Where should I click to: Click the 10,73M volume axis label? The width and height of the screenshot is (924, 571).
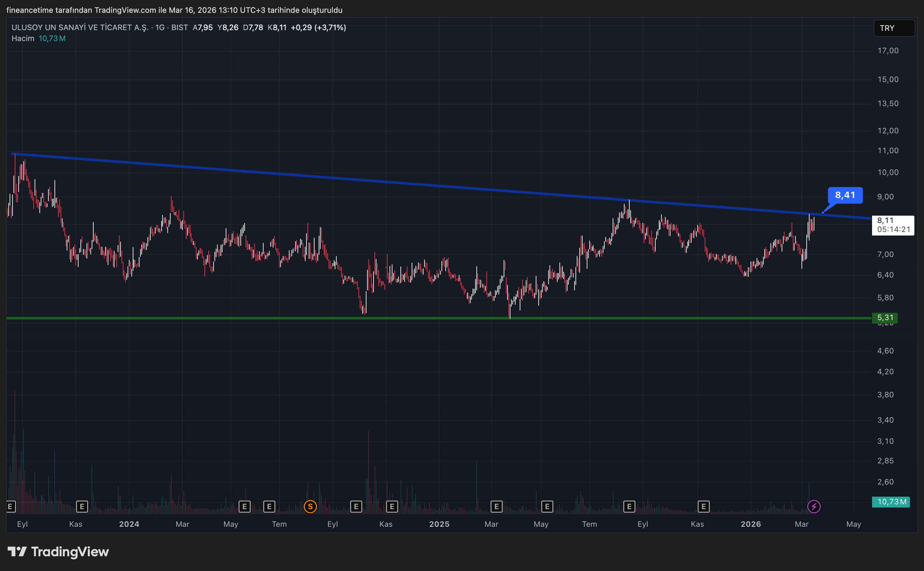pyautogui.click(x=891, y=502)
